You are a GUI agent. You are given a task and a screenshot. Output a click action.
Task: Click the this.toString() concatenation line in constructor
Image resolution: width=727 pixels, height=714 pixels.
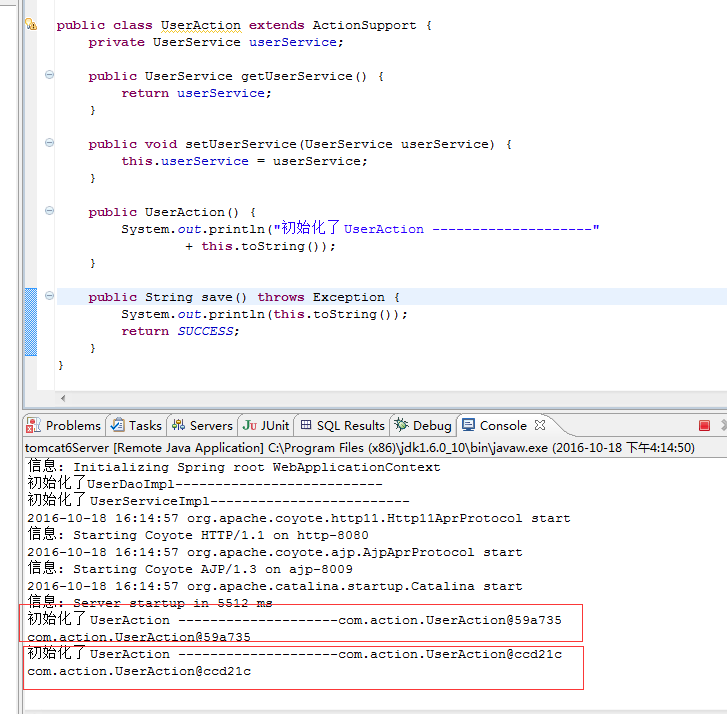[260, 246]
